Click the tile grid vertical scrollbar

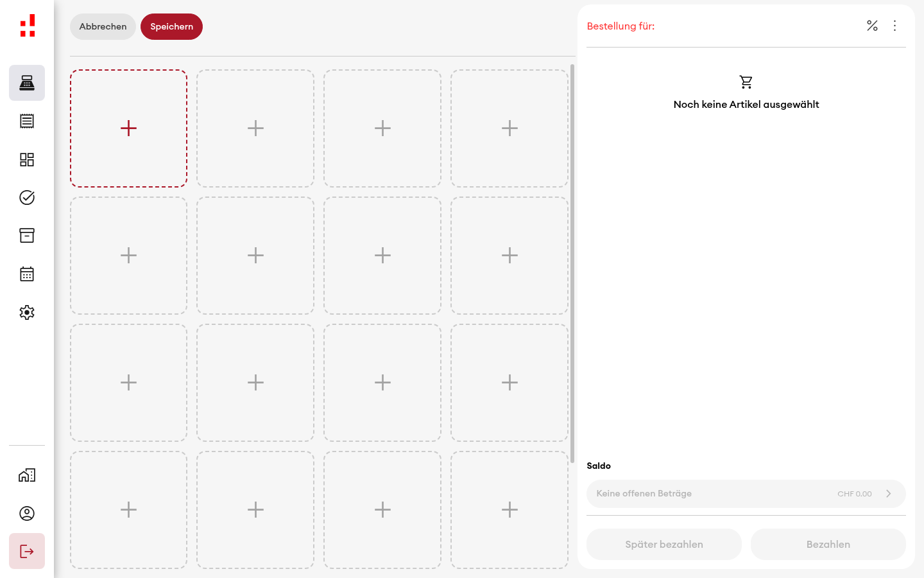572,263
